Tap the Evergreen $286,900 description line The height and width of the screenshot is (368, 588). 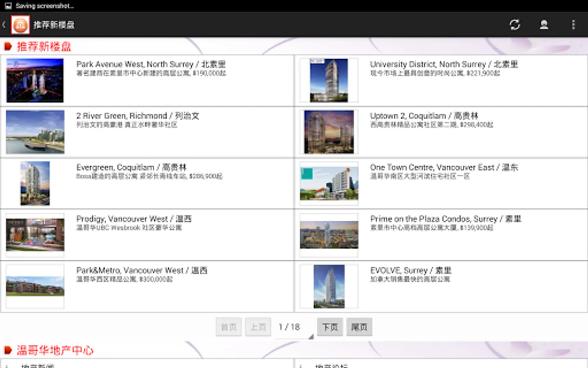[x=149, y=176]
